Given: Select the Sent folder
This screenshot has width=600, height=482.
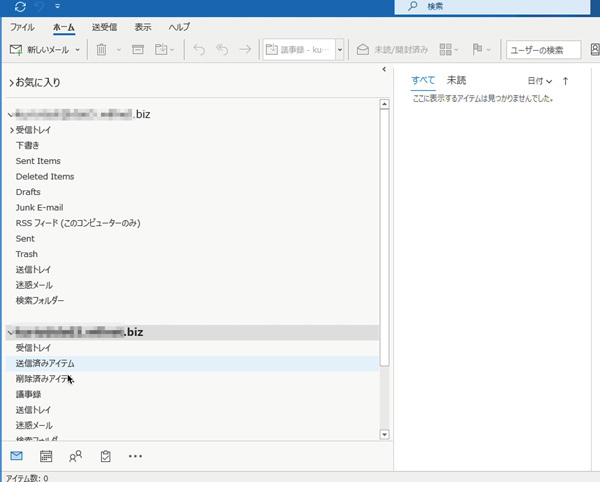Looking at the screenshot, I should (x=25, y=239).
